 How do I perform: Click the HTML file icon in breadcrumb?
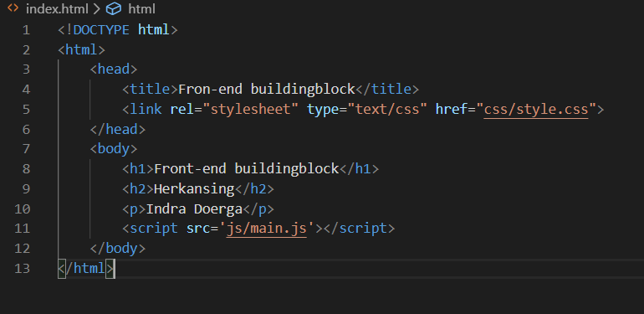click(x=13, y=8)
